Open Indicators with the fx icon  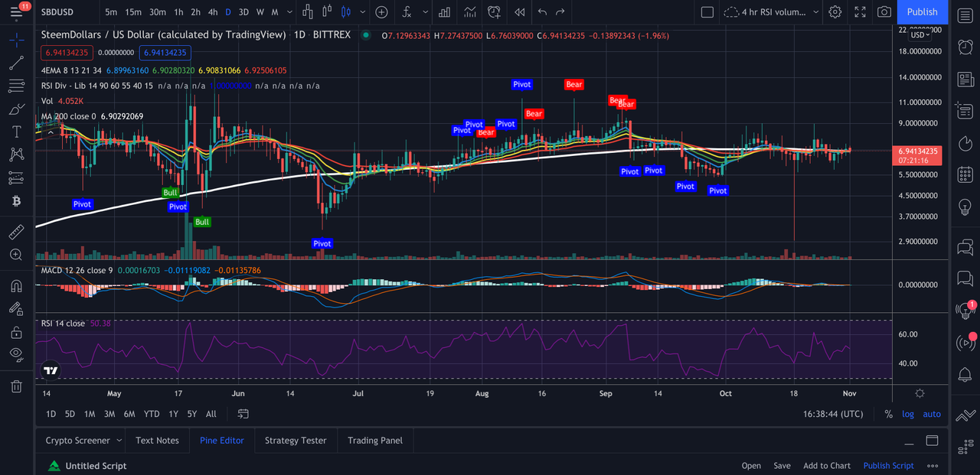click(x=407, y=12)
